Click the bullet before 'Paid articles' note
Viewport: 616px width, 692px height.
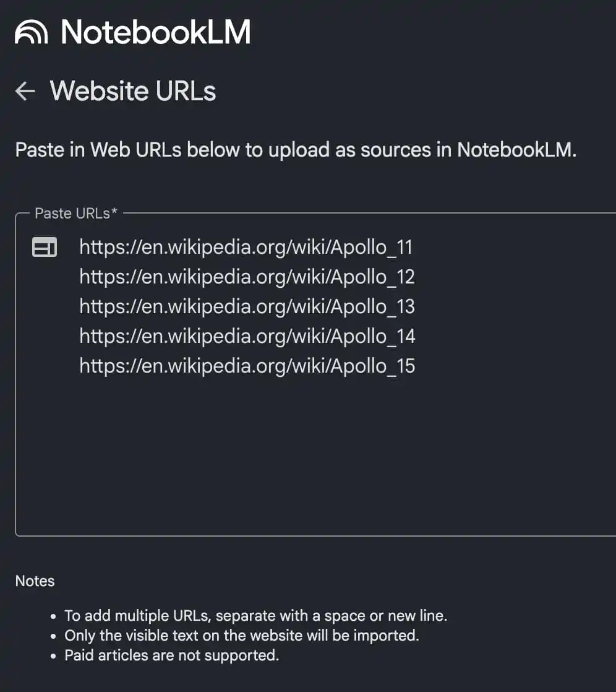click(55, 655)
